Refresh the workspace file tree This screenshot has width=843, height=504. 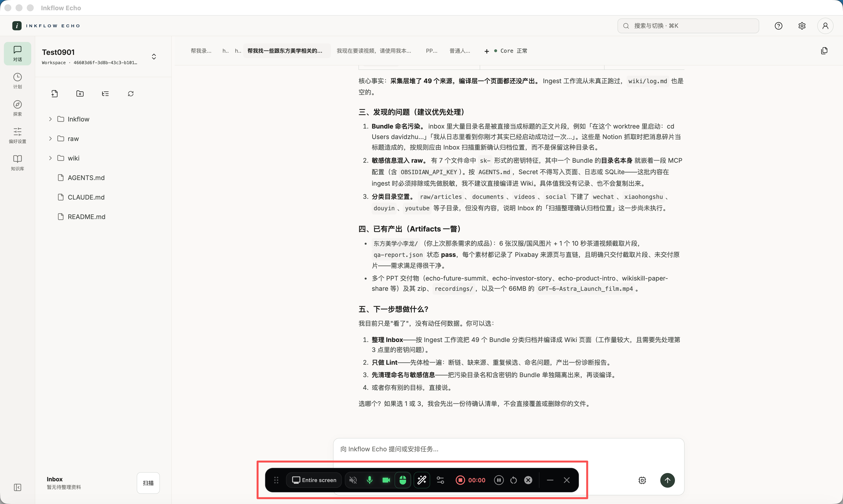click(131, 94)
